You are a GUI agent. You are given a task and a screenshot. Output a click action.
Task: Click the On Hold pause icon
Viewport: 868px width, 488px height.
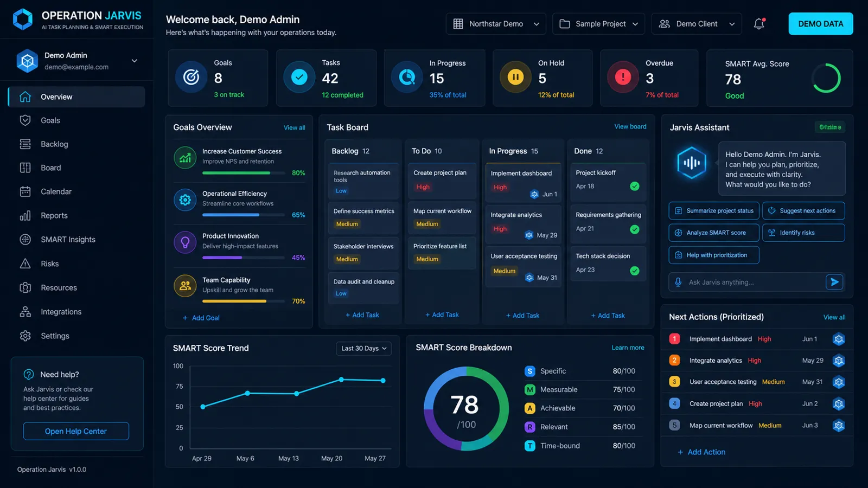click(x=515, y=78)
